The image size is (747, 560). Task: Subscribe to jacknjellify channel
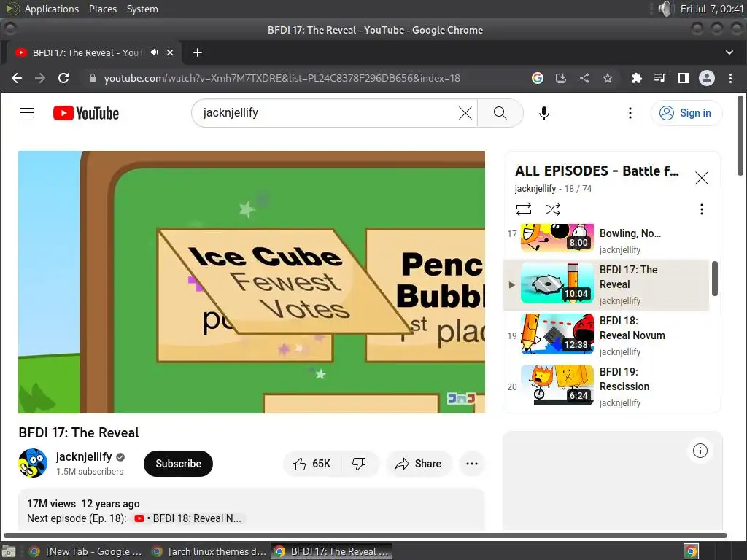pos(178,464)
